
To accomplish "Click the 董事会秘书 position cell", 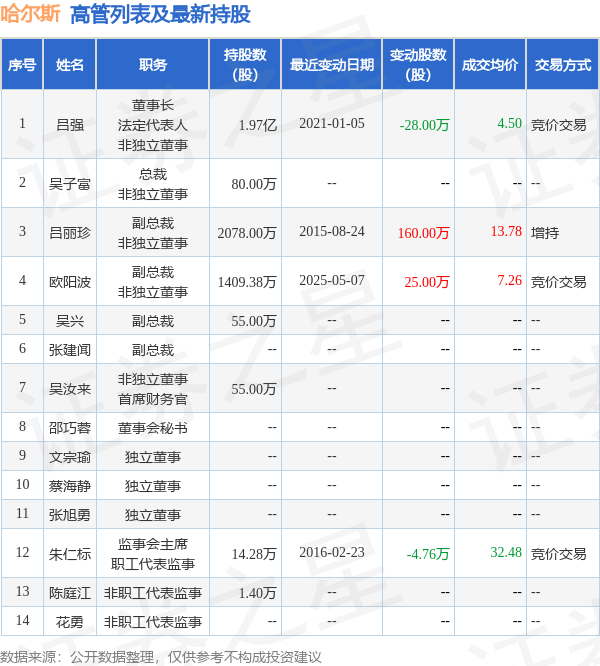I will coord(152,428).
